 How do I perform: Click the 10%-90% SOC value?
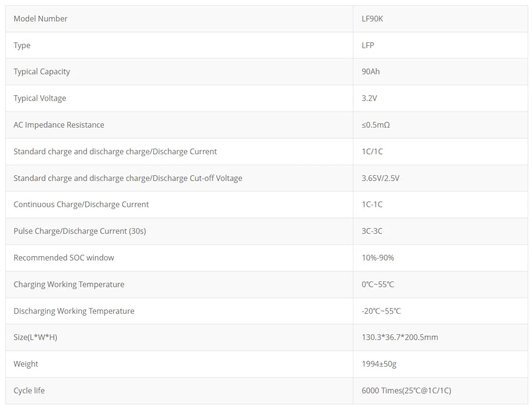[x=378, y=258]
